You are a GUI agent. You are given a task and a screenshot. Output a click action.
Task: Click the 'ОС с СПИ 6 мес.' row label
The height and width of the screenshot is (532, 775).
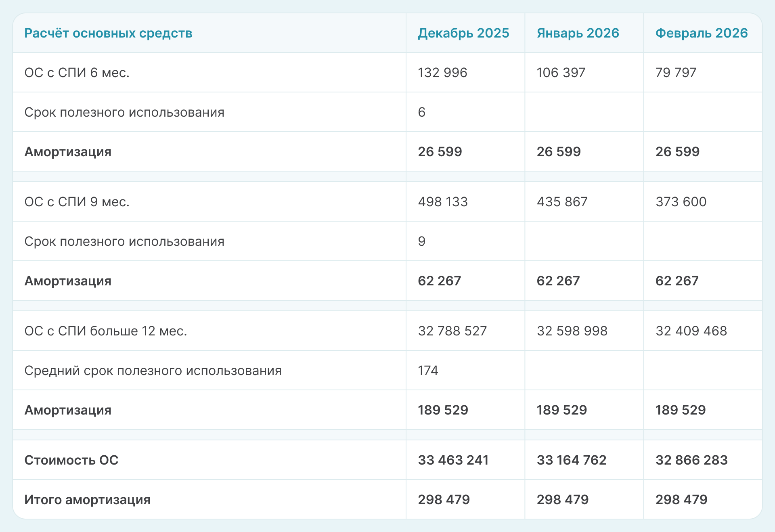(77, 73)
